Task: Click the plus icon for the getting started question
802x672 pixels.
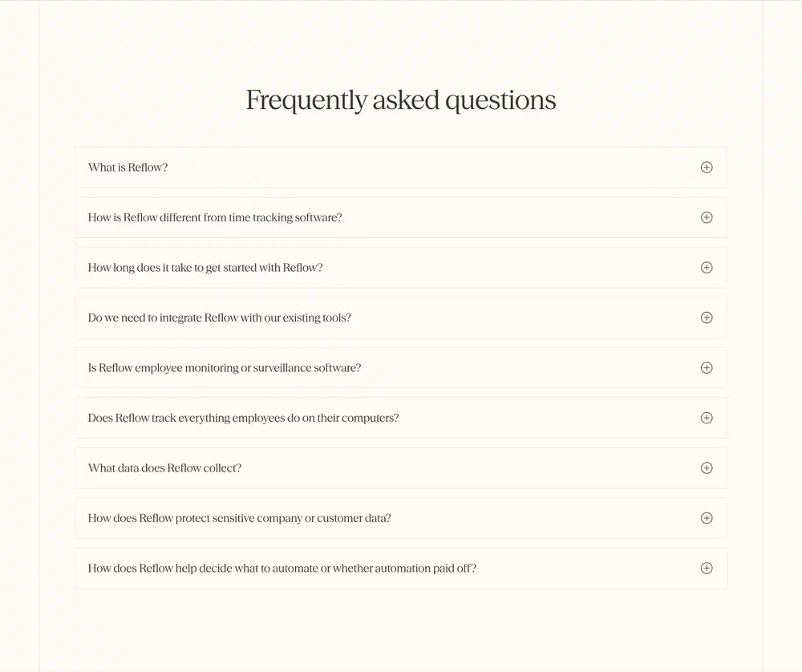Action: (x=707, y=267)
